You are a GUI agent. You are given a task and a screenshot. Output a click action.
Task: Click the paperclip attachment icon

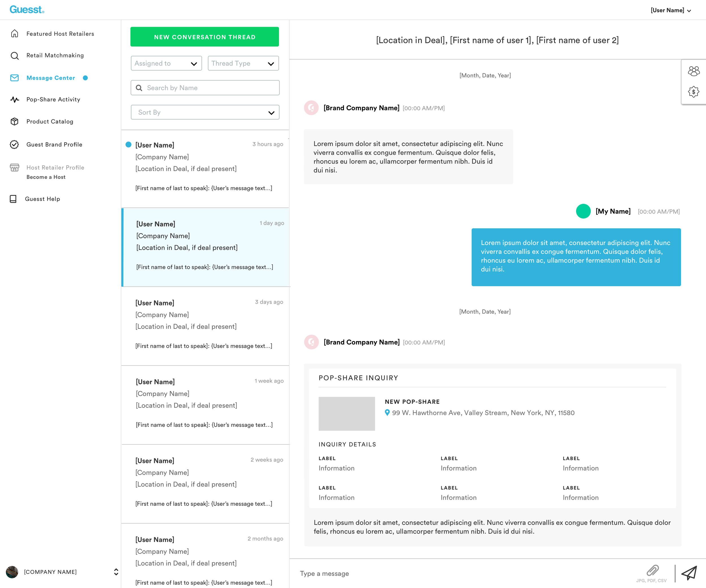tap(652, 570)
